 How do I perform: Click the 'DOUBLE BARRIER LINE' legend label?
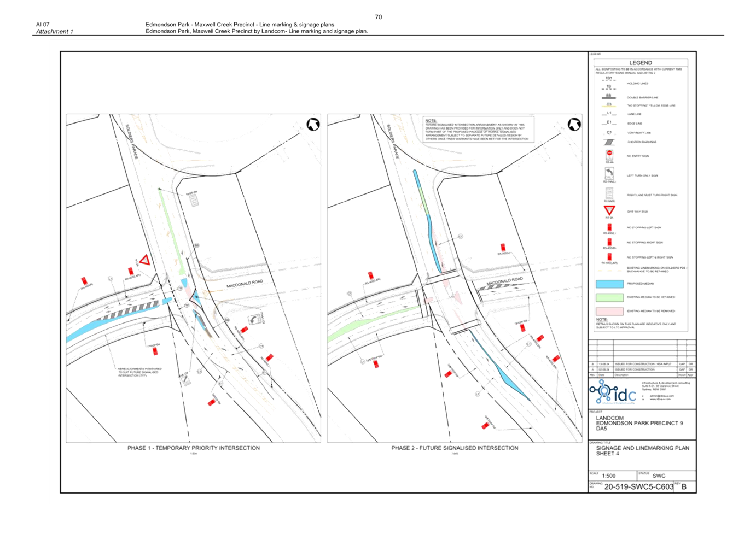pos(642,98)
